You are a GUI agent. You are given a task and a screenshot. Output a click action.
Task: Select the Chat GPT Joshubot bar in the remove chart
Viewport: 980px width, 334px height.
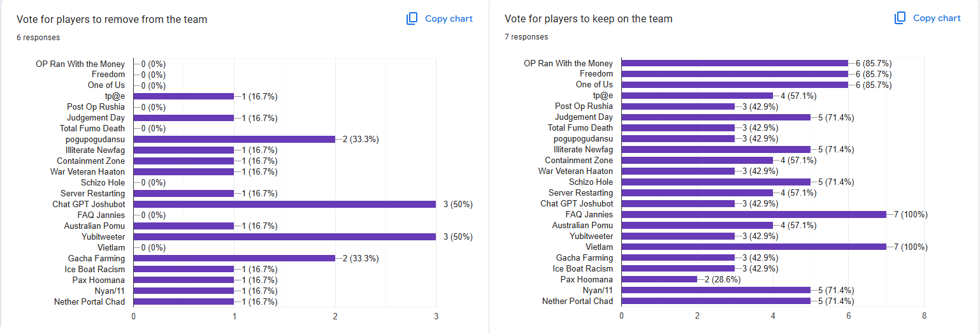coord(284,204)
